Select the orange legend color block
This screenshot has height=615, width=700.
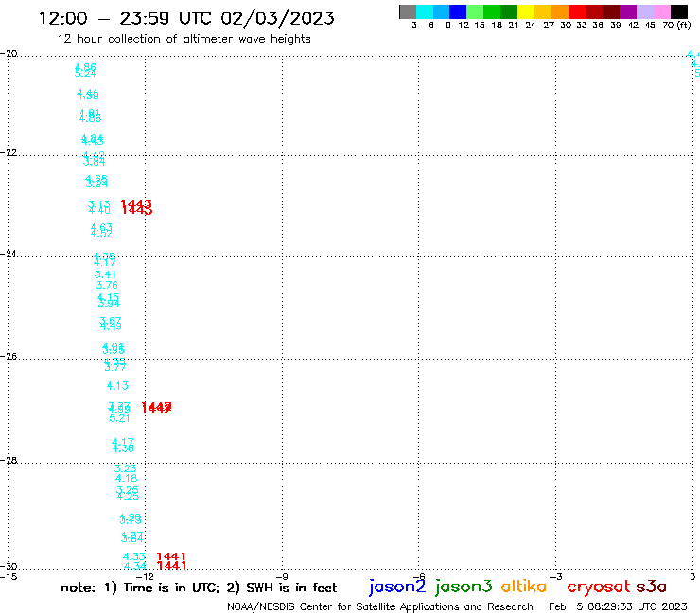(560, 11)
